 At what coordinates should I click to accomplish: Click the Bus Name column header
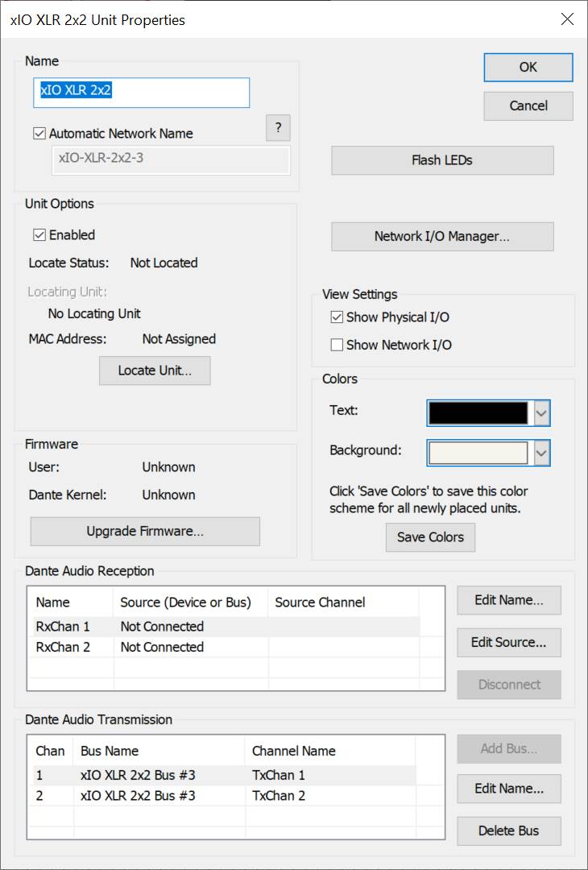pos(159,752)
